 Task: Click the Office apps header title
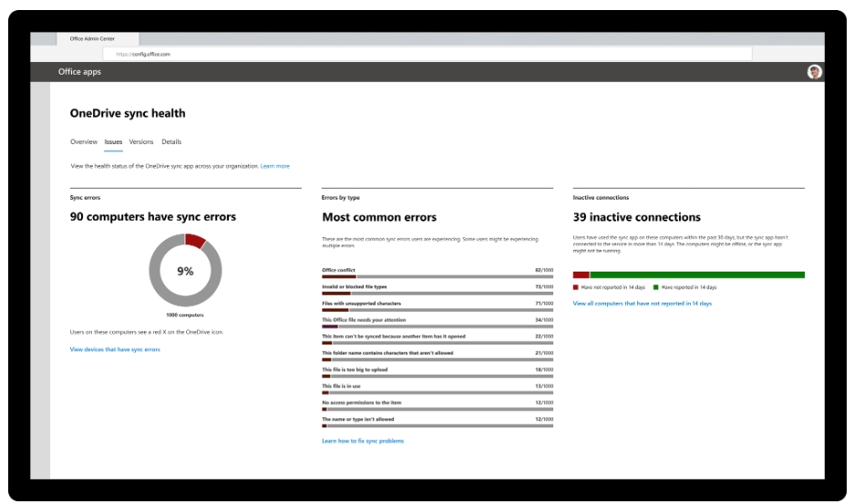[x=80, y=72]
